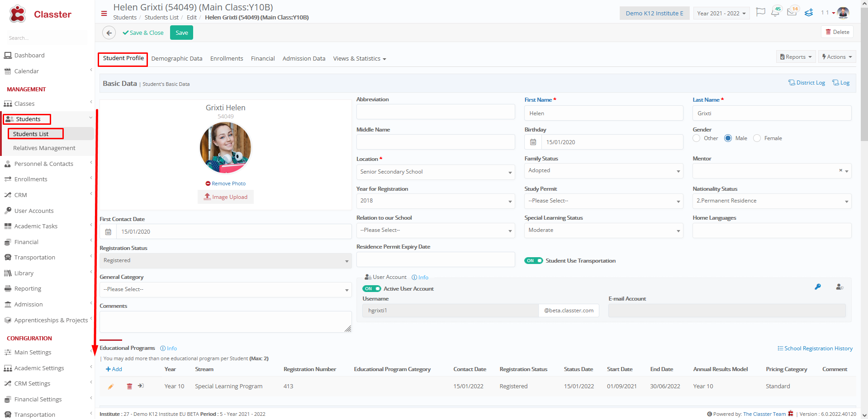Select the Male gender radio

728,138
